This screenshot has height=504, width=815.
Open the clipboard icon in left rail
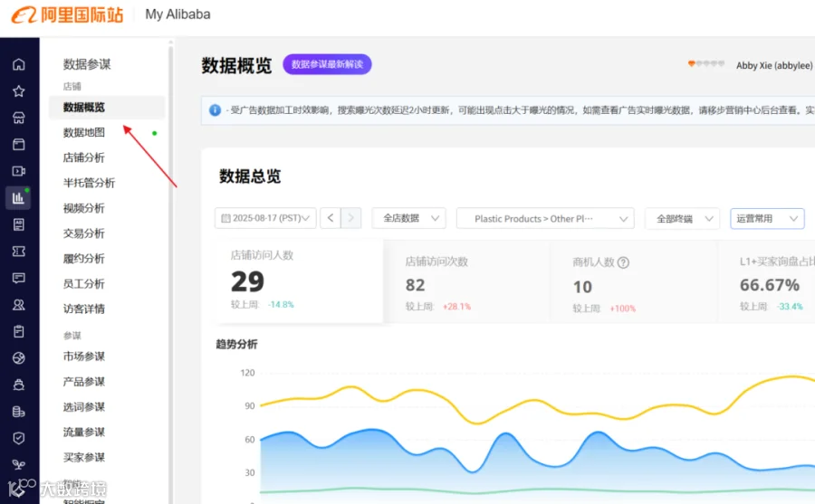(x=19, y=331)
